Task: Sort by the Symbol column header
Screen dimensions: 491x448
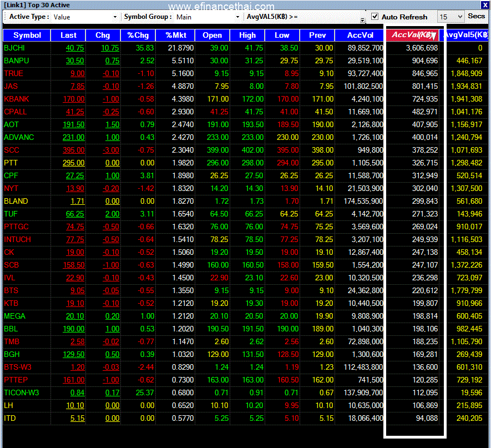Action: coord(27,36)
